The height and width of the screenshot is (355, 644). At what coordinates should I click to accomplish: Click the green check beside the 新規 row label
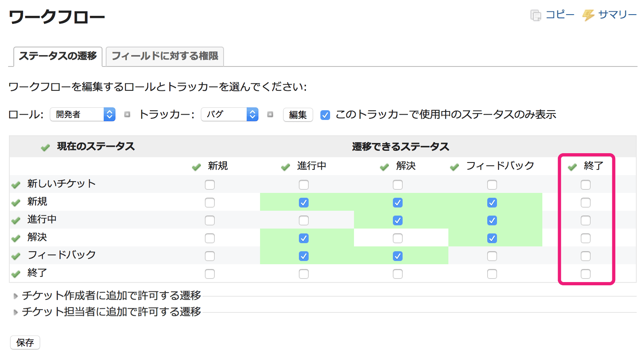point(16,203)
